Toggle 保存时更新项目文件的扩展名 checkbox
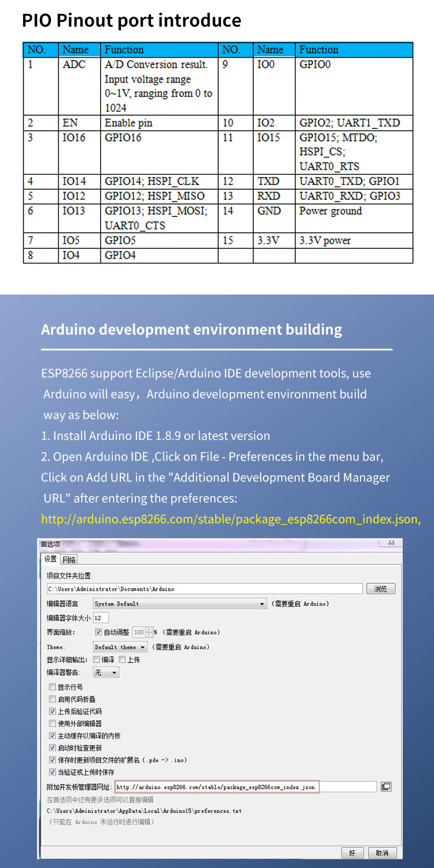The image size is (434, 868). [53, 760]
